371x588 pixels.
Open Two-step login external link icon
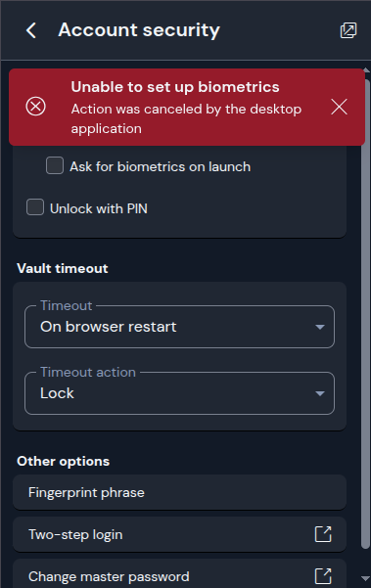click(x=323, y=534)
